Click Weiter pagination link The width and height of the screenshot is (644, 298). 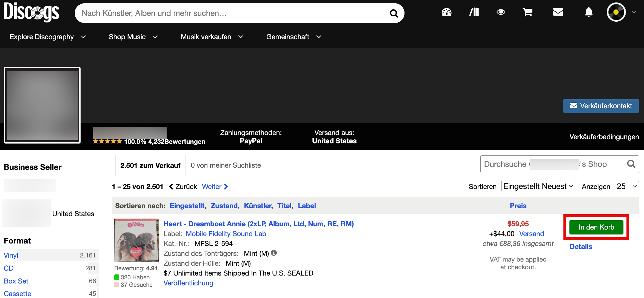215,187
